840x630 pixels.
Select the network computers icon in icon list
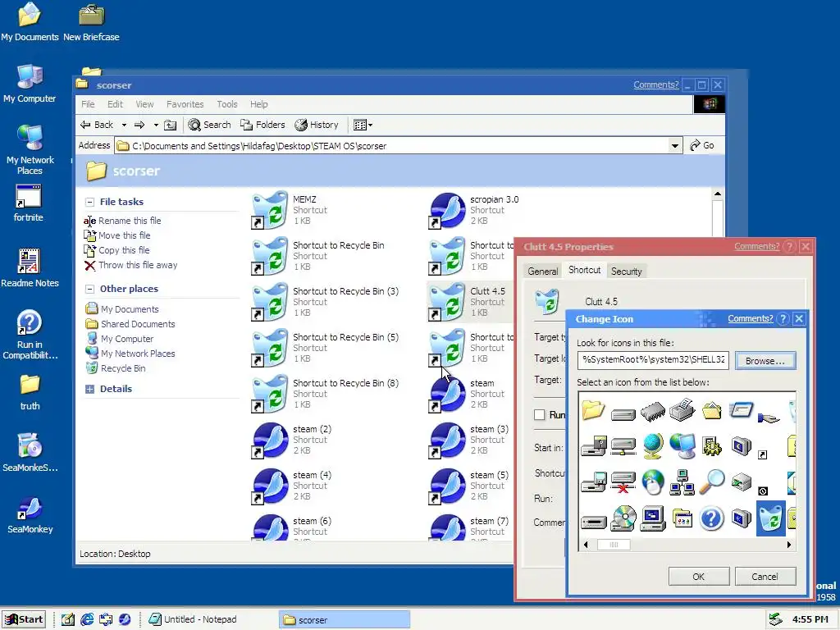682,482
